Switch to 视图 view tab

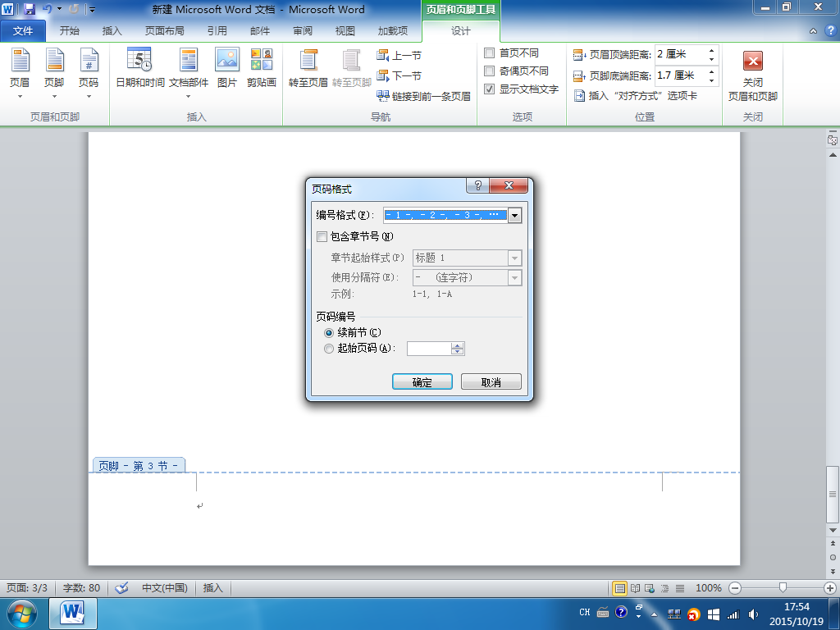[x=345, y=31]
